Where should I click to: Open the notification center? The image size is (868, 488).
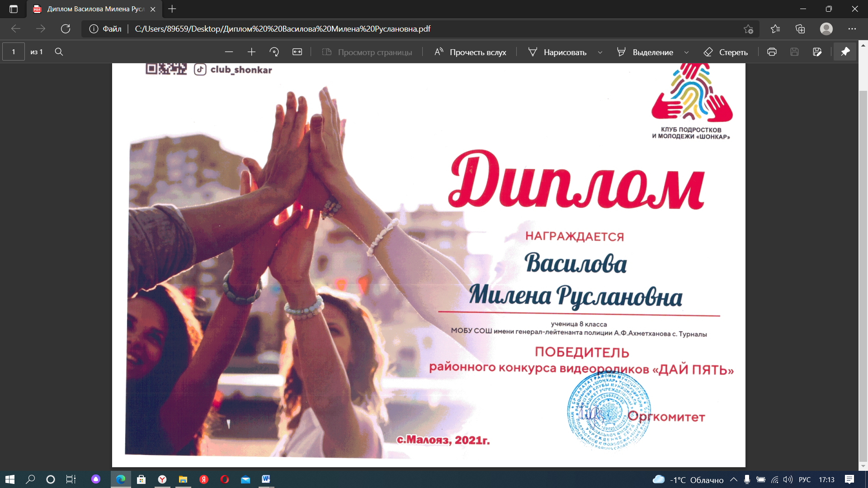[849, 479]
